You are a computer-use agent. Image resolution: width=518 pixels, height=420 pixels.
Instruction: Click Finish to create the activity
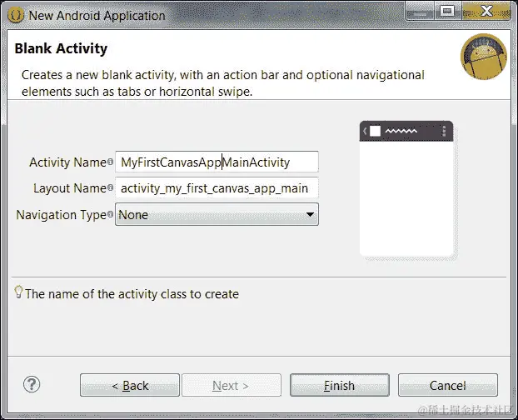[x=340, y=385]
